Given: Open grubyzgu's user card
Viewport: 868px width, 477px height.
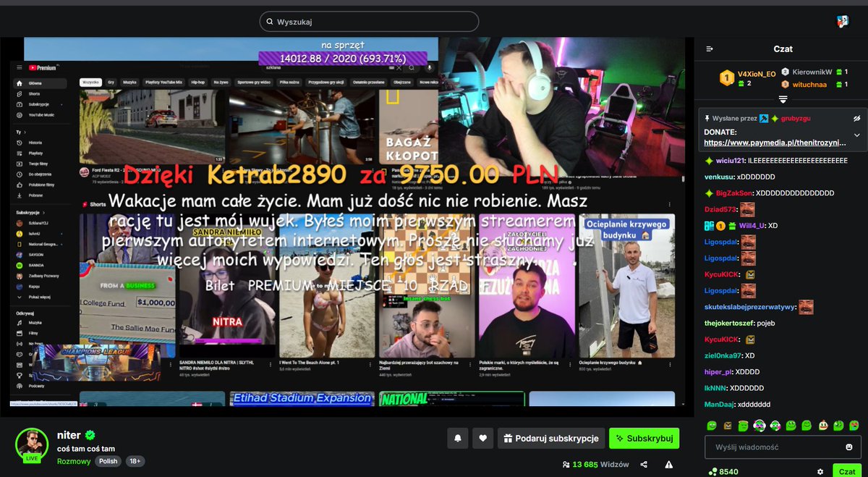Looking at the screenshot, I should pyautogui.click(x=796, y=118).
